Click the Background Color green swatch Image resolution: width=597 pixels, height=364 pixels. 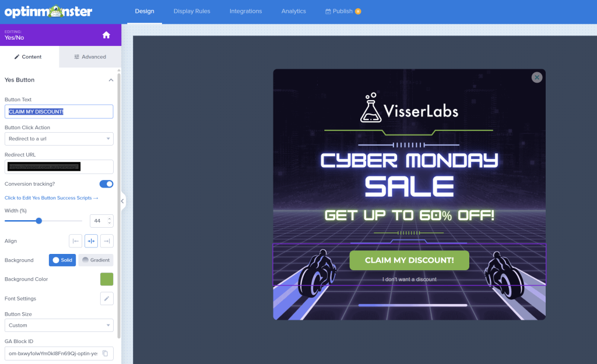coord(106,279)
